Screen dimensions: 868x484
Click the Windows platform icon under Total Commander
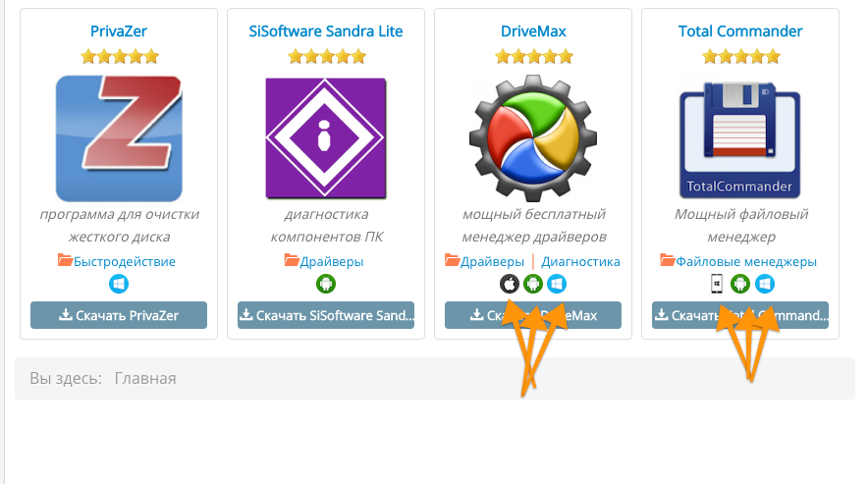[x=765, y=284]
